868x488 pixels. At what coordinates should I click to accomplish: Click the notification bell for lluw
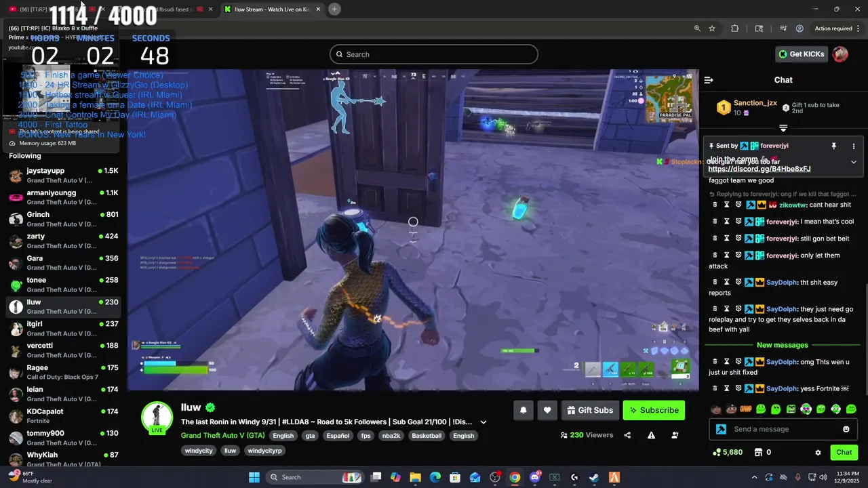pos(524,410)
